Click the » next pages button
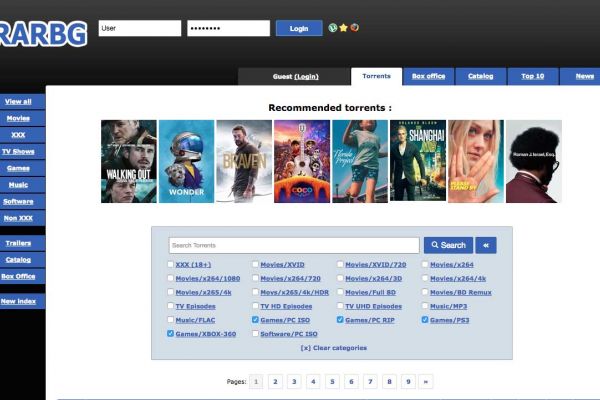600x400 pixels. point(426,382)
